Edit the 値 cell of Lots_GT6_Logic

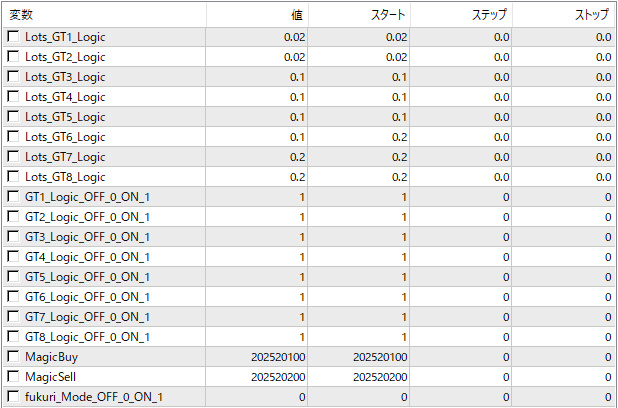point(257,137)
